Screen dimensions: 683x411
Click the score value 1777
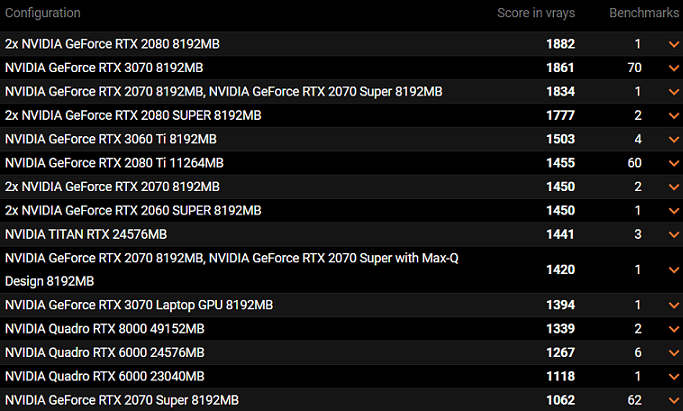pos(561,115)
